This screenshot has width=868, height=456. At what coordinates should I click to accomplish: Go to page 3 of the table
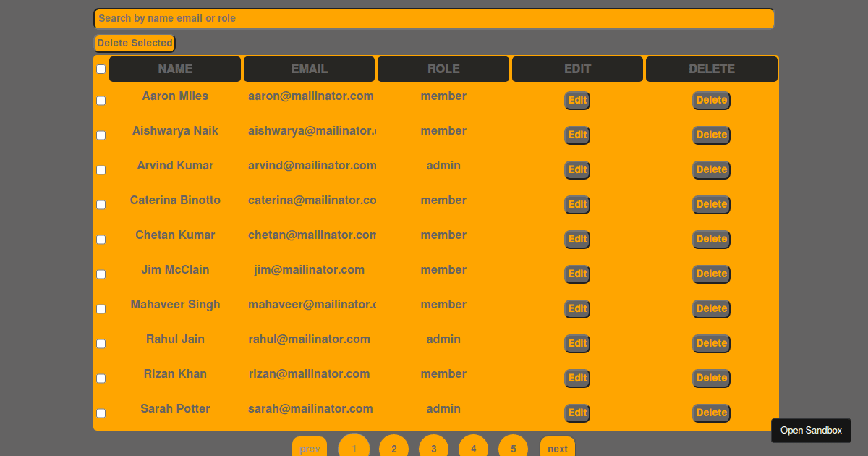[x=433, y=448]
